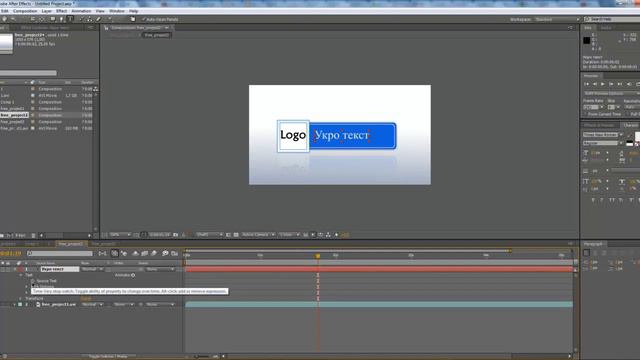Click the Info panel black color swatch
640x360 pixels.
pyautogui.click(x=587, y=40)
